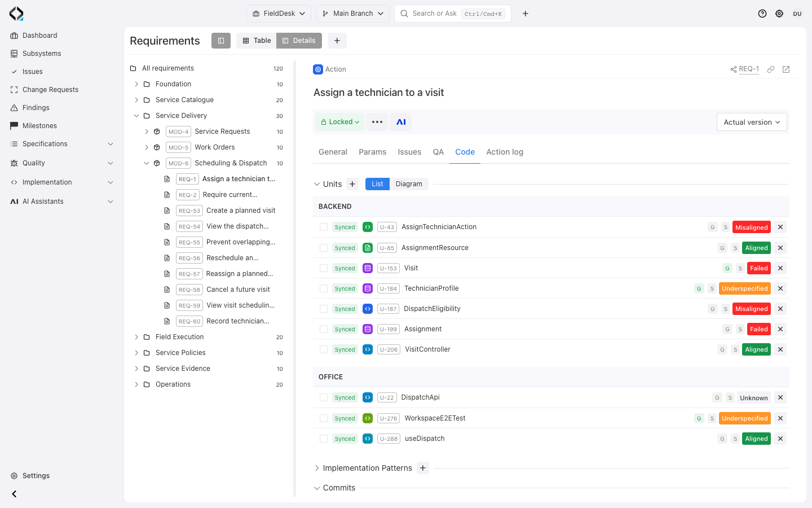This screenshot has width=812, height=508.
Task: Toggle the sidebar panel icon beside Requirements
Action: [x=221, y=41]
